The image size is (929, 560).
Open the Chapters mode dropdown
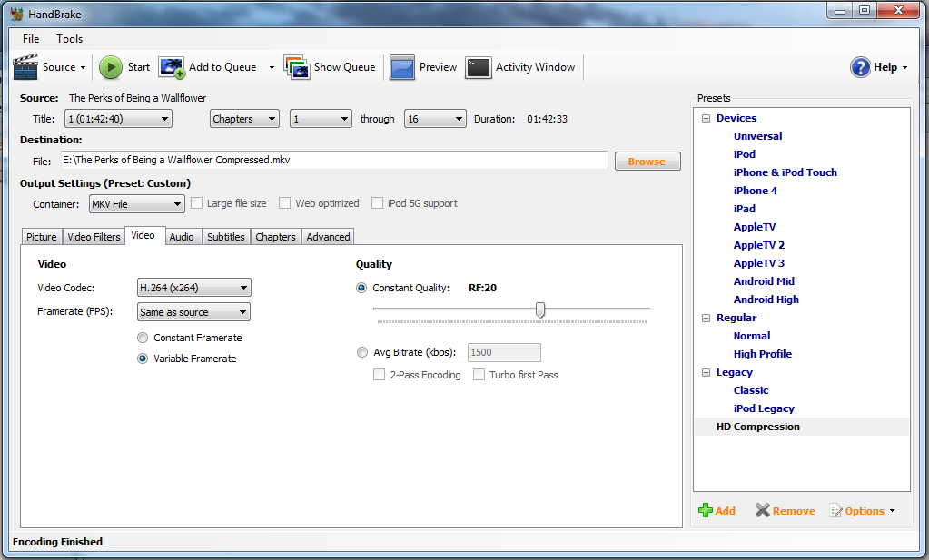pos(244,119)
